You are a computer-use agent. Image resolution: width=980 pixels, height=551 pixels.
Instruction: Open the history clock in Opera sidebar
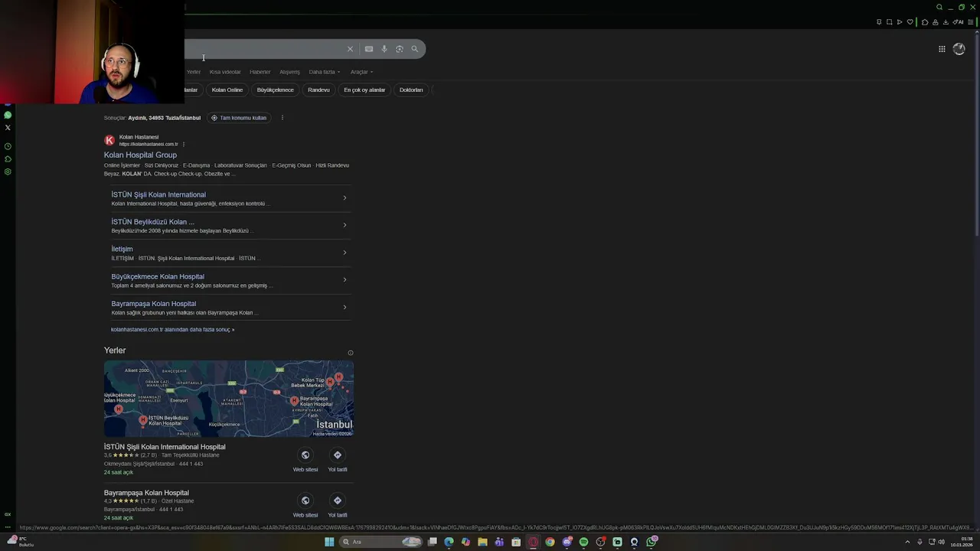[8, 146]
